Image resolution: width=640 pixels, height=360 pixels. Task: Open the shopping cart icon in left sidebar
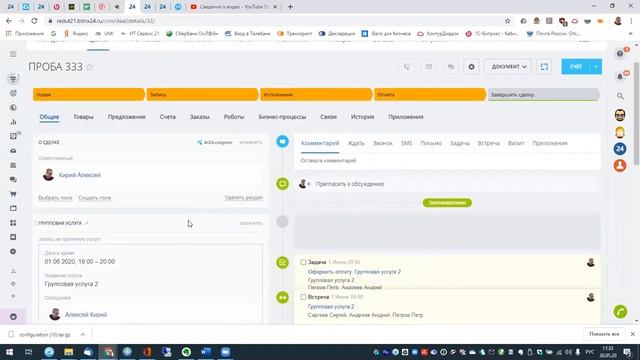pos(13,194)
